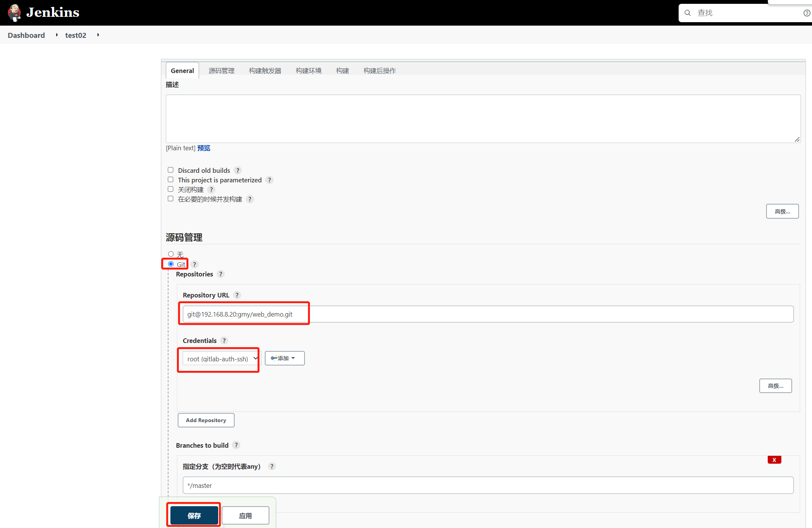Focus the 描述 description textarea

click(x=483, y=119)
